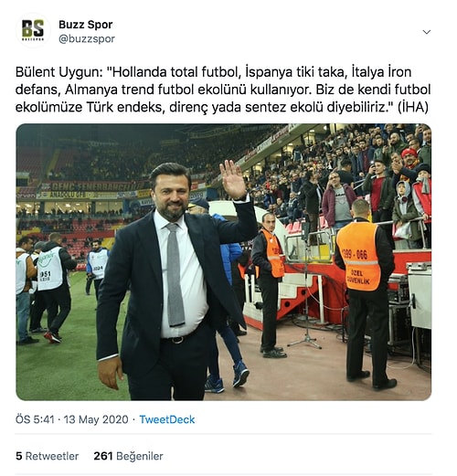
Task: Click the Buzz Spor BS profile avatar
Action: (33, 30)
